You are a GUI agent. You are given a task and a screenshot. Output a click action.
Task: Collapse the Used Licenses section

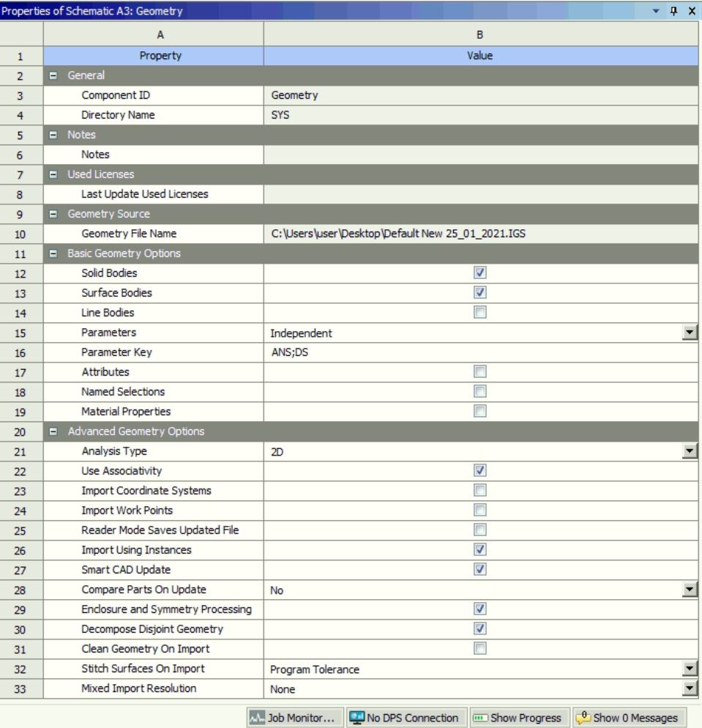(x=53, y=174)
